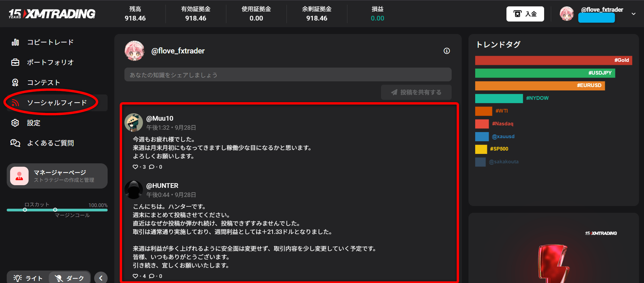Open the portfolio briefcase icon
Screen dimensions: 644x283
point(15,63)
